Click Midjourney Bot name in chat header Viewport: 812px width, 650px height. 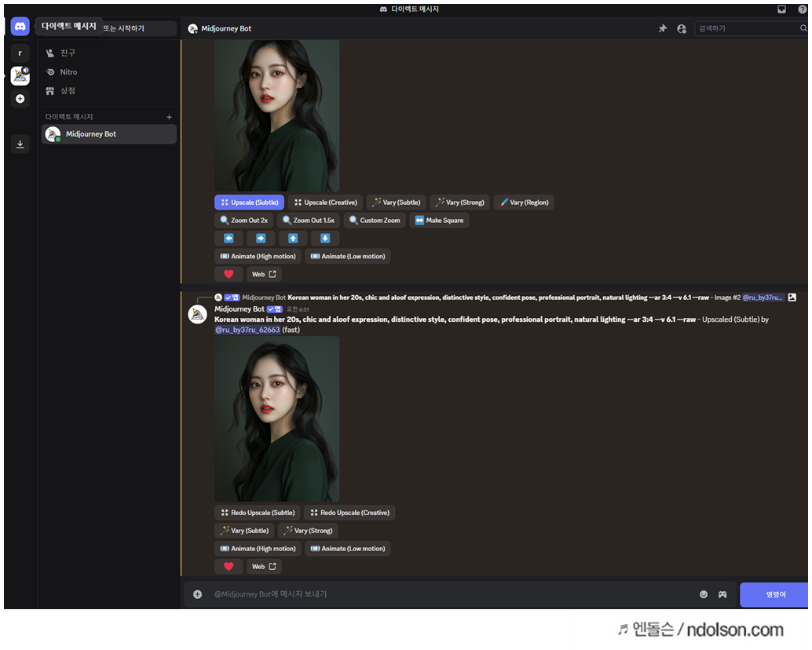(226, 28)
